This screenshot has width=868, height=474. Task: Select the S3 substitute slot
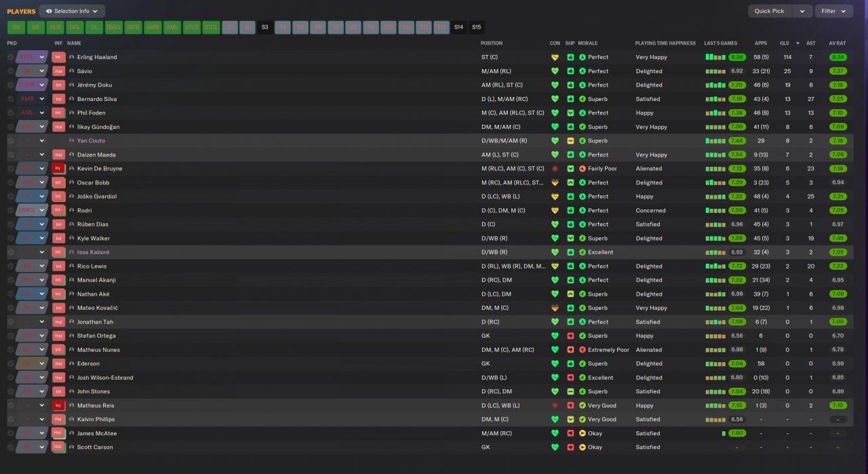click(x=264, y=27)
